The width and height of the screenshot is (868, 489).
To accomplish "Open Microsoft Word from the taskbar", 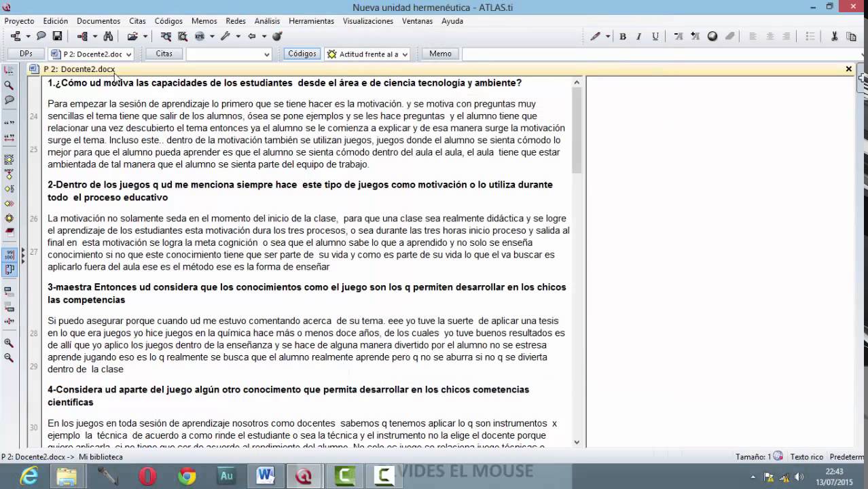I will (x=266, y=476).
